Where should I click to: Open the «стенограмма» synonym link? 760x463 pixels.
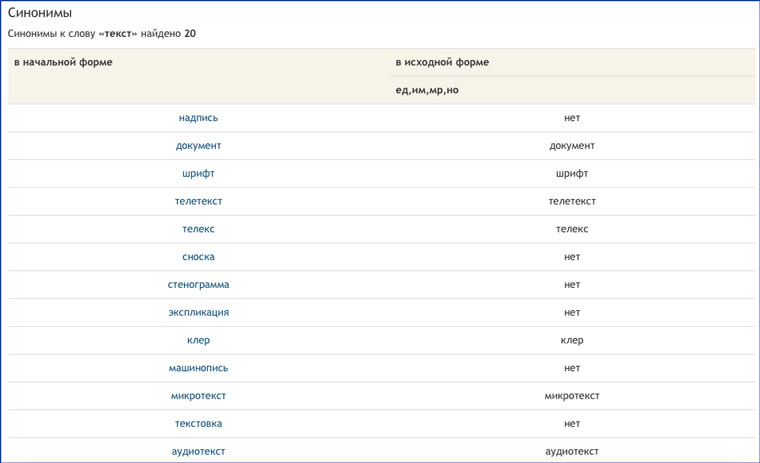198,285
